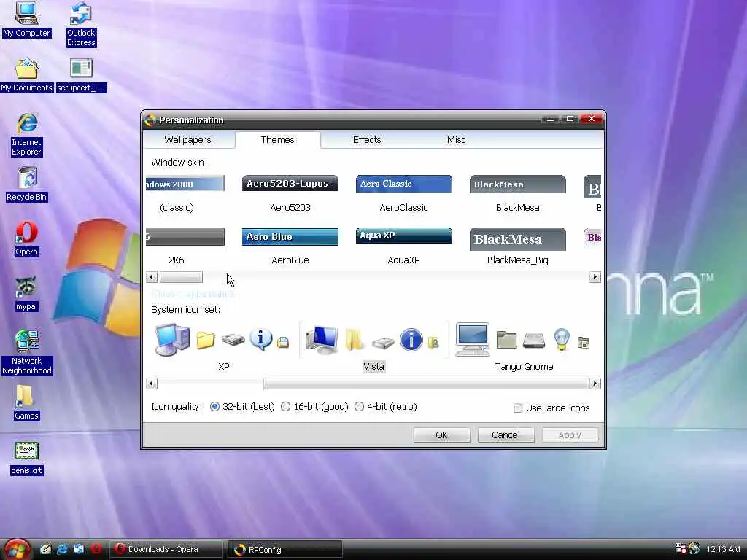Maximize the Personalization window
Screen dimensions: 747x560
click(570, 119)
